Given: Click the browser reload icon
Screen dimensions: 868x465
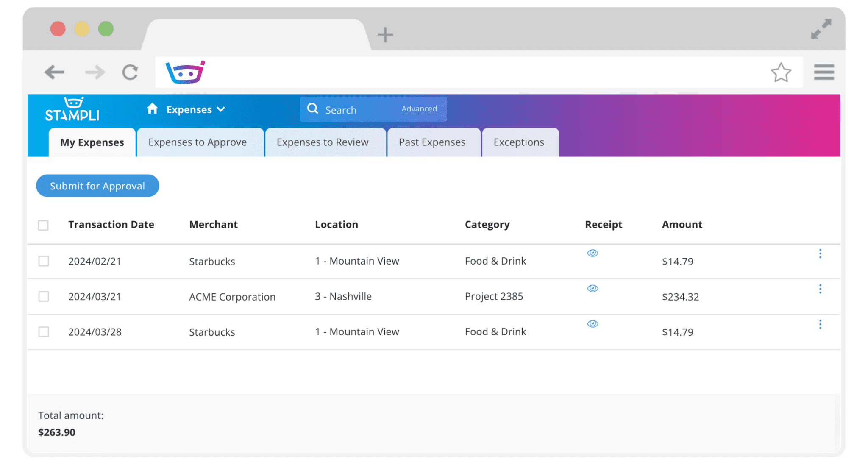Looking at the screenshot, I should pos(130,72).
